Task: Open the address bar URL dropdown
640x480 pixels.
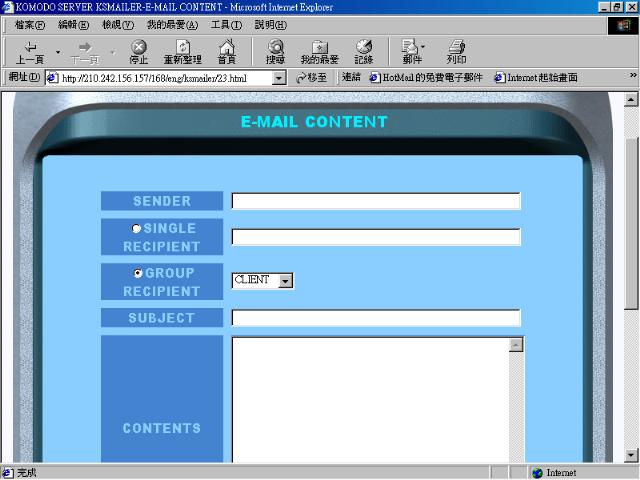Action: click(x=279, y=77)
